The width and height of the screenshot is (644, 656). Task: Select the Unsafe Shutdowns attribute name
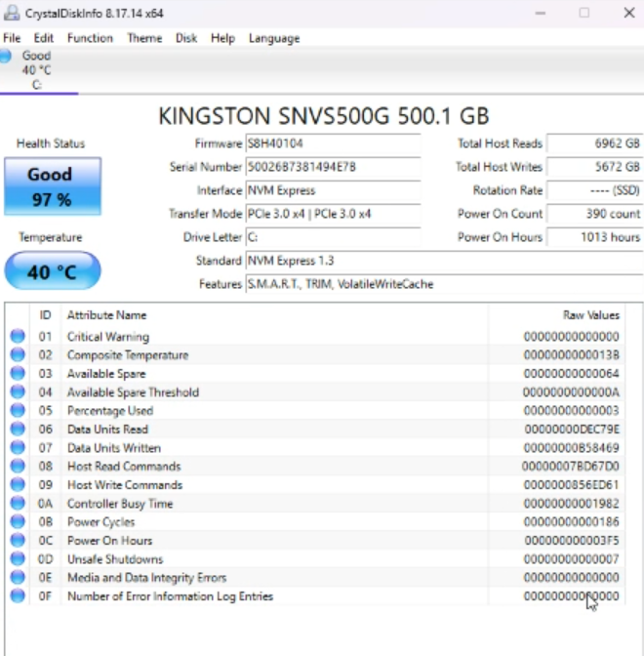(115, 559)
